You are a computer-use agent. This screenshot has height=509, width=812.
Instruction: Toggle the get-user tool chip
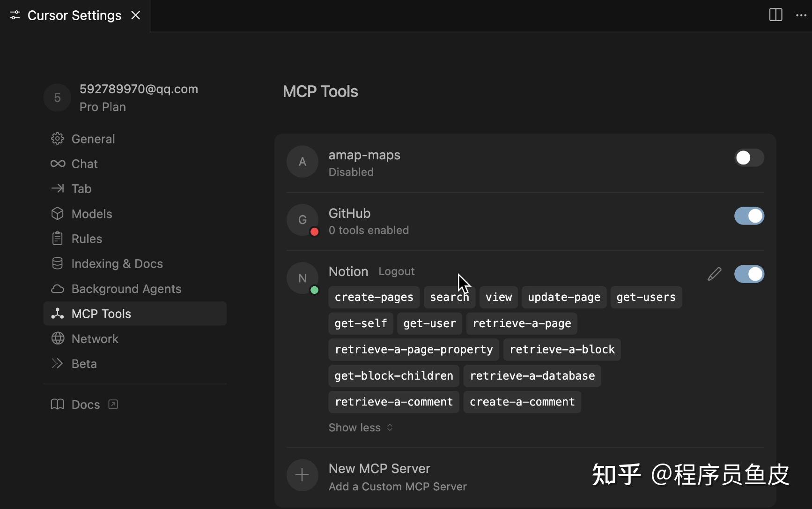pyautogui.click(x=430, y=323)
